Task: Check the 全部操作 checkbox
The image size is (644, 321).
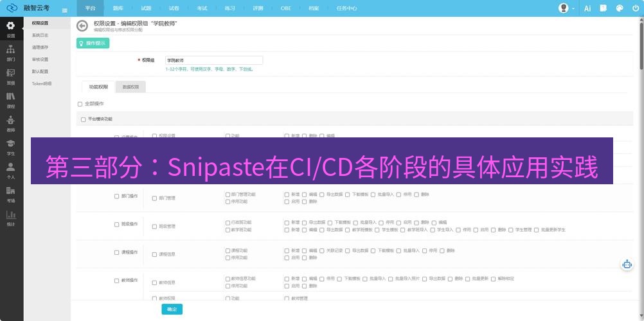Action: click(x=80, y=104)
